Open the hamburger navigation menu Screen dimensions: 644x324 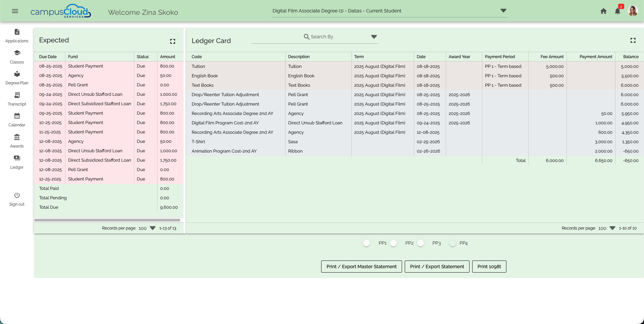tap(15, 11)
